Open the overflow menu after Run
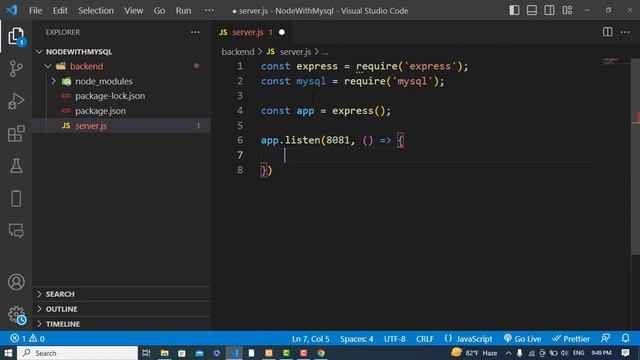 pyautogui.click(x=209, y=11)
